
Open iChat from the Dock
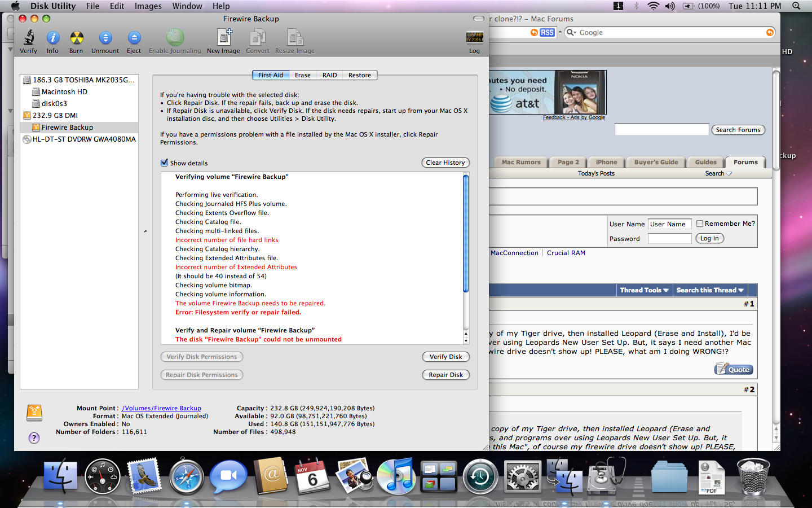tap(228, 476)
